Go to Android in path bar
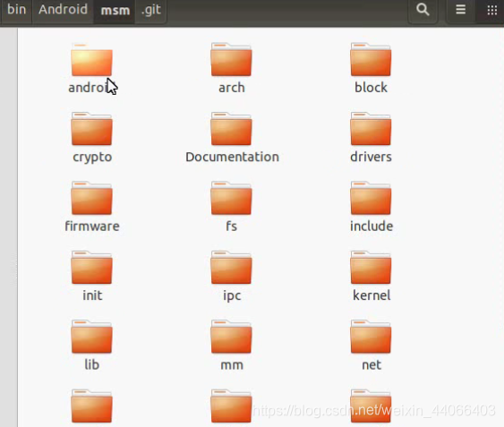Screen dimensions: 504x427 tap(63, 10)
